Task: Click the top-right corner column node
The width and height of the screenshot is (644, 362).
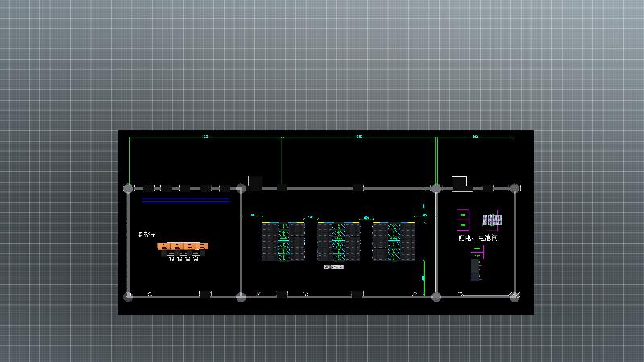Action: pos(514,188)
